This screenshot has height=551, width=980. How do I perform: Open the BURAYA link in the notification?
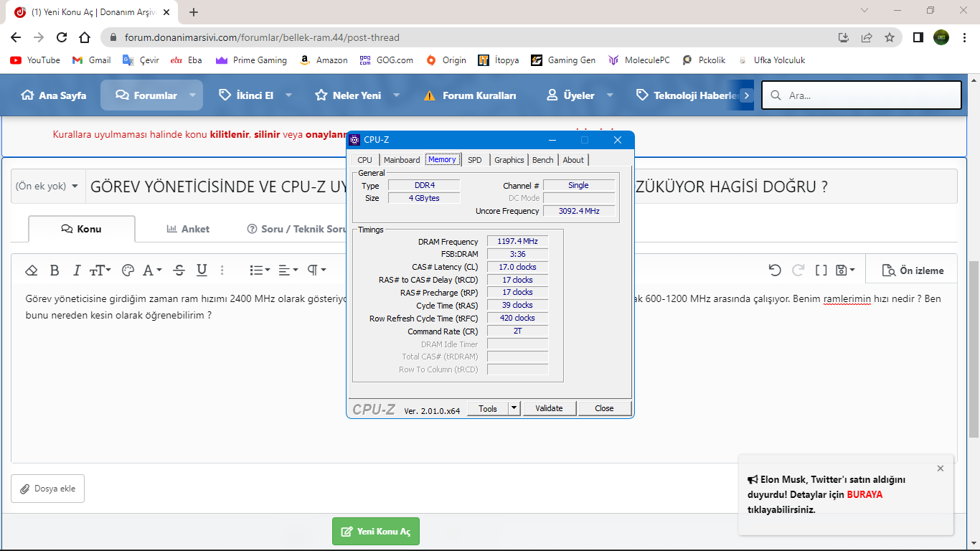tap(864, 494)
